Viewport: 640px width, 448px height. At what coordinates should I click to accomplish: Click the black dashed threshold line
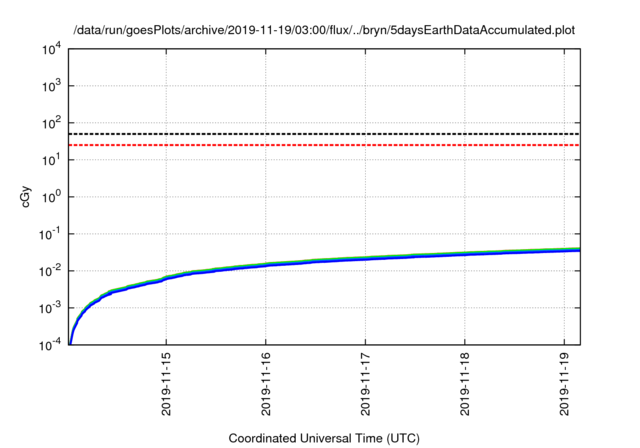click(x=324, y=134)
